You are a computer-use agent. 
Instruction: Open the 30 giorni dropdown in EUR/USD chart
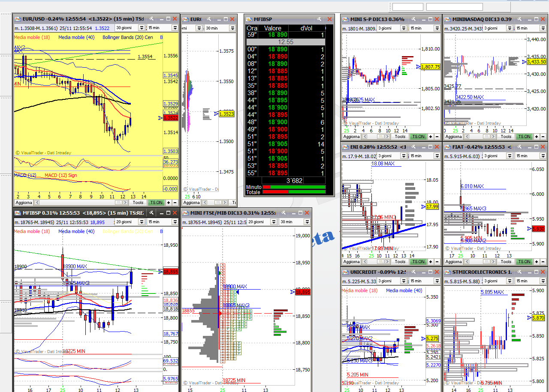tap(131, 28)
